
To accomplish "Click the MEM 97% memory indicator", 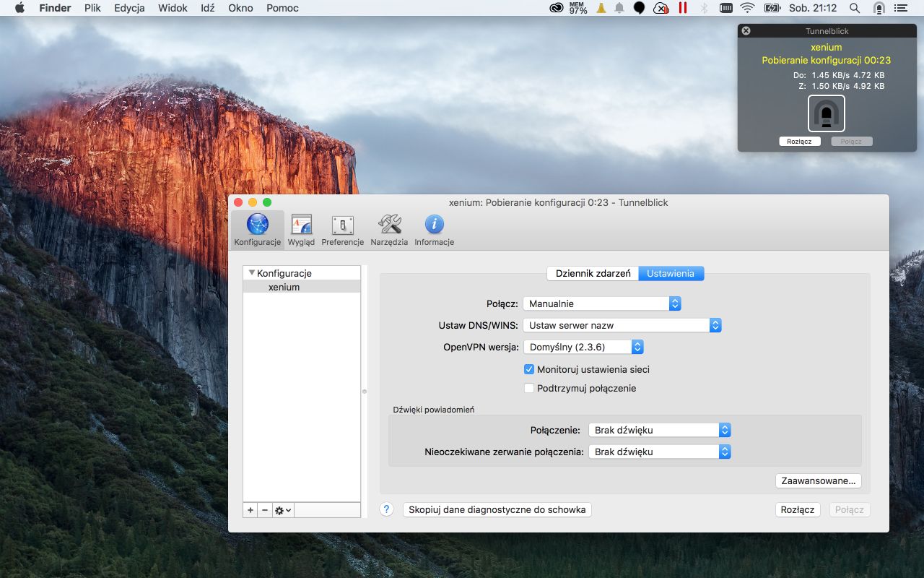I will click(x=578, y=8).
